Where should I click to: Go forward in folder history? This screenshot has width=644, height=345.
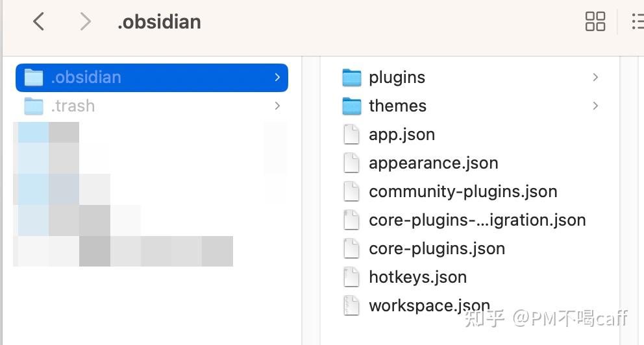[x=85, y=22]
